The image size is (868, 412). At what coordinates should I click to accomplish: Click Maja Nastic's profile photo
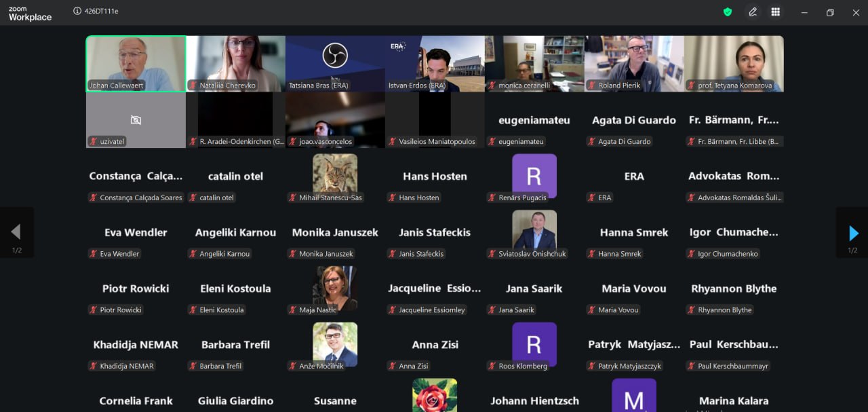[335, 286]
